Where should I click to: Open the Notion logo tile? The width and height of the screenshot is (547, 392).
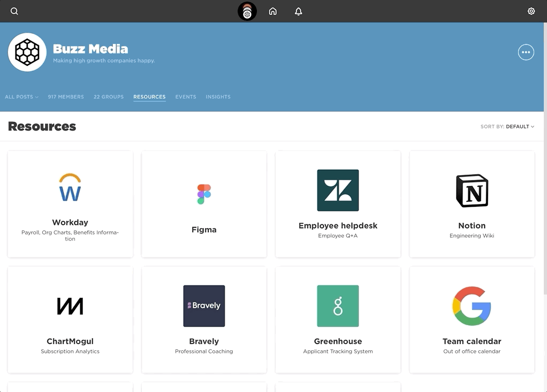tap(472, 191)
